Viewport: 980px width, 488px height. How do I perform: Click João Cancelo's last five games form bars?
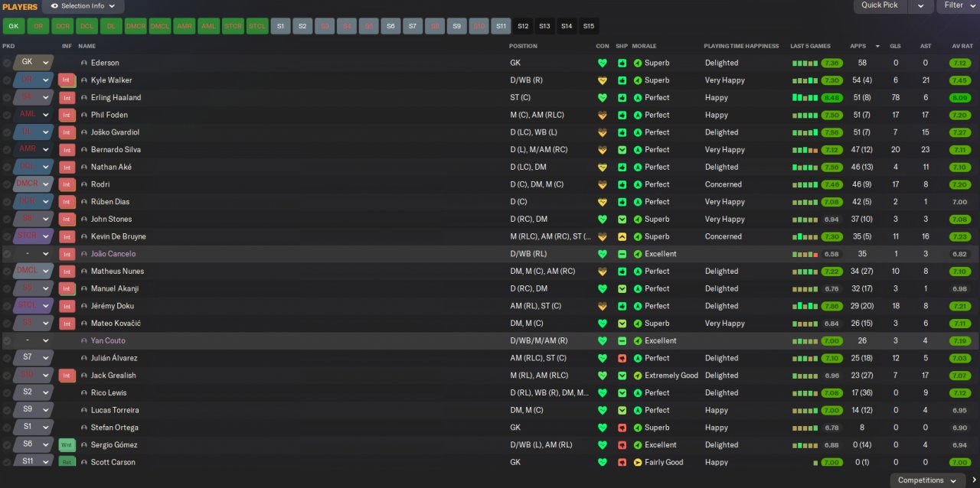tap(805, 254)
